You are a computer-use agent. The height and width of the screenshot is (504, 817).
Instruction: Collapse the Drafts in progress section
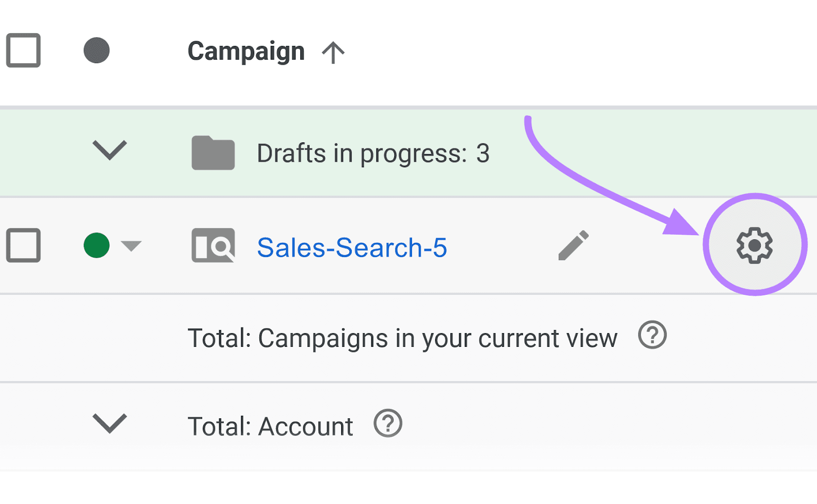tap(109, 150)
